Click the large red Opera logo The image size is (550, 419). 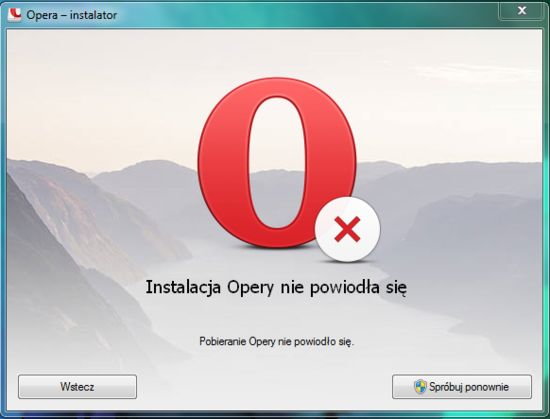[277, 162]
